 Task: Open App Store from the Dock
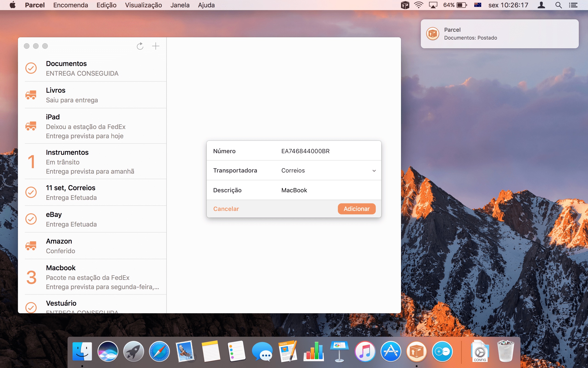pyautogui.click(x=391, y=351)
